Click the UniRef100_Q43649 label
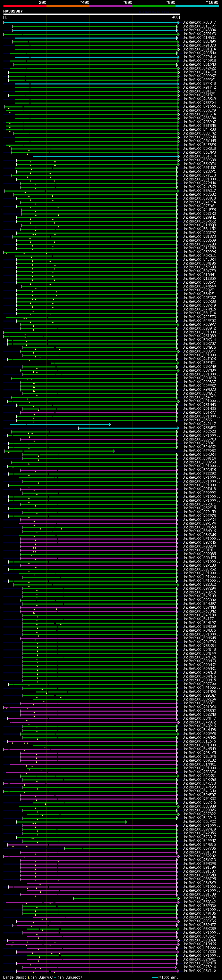222x980 pixels. point(199,99)
